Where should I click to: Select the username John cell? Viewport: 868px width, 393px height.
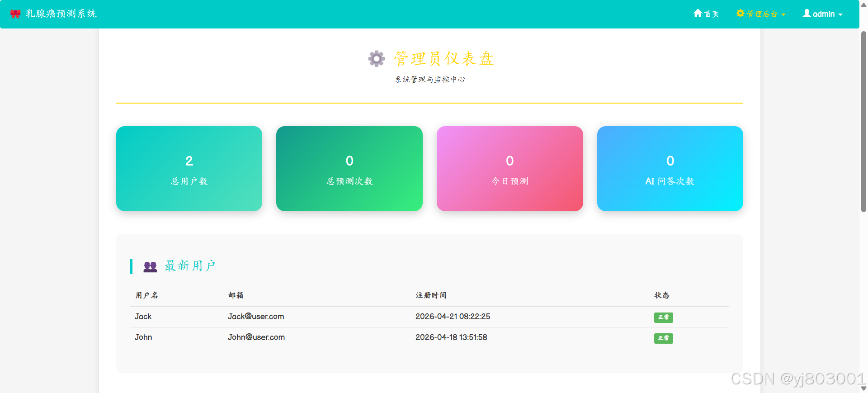pyautogui.click(x=143, y=337)
